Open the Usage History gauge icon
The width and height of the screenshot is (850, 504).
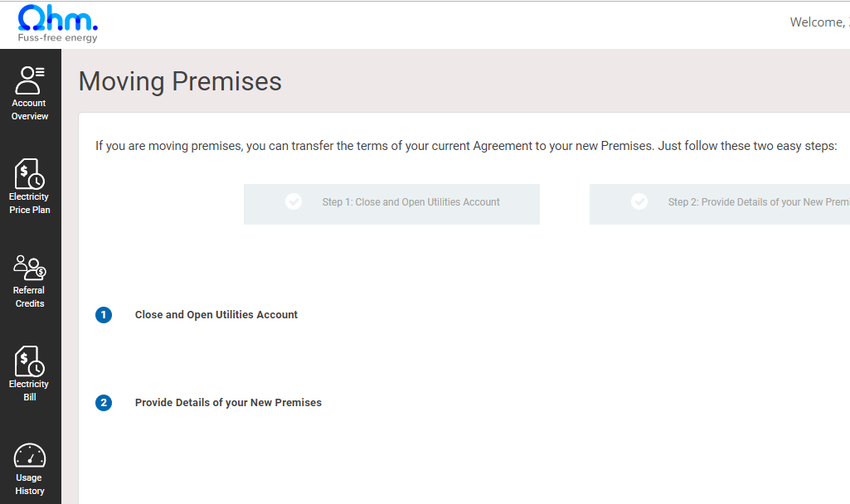(30, 455)
